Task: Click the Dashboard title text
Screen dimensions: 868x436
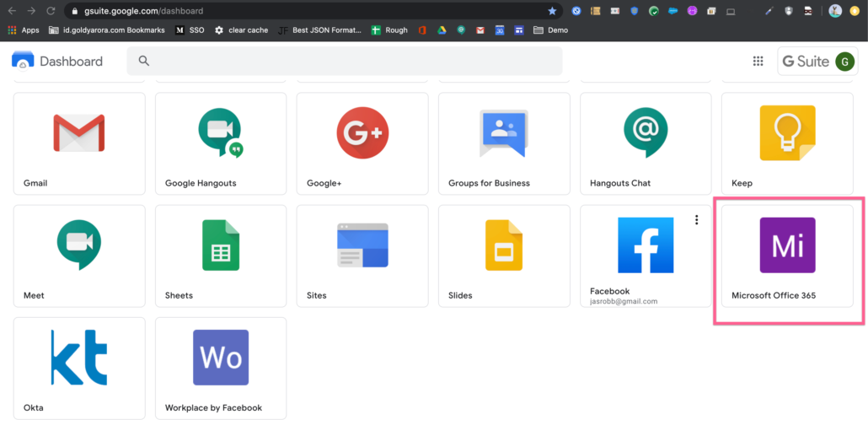Action: (x=71, y=62)
